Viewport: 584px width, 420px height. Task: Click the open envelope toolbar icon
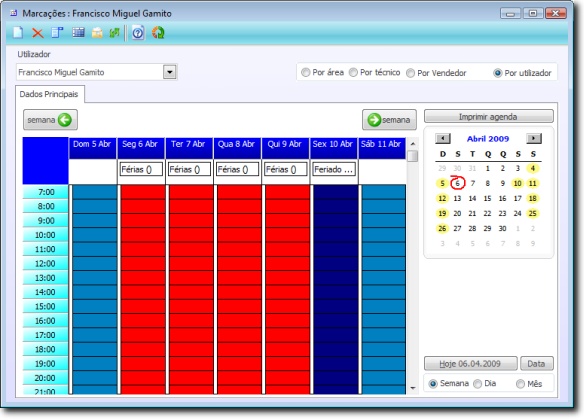point(97,33)
